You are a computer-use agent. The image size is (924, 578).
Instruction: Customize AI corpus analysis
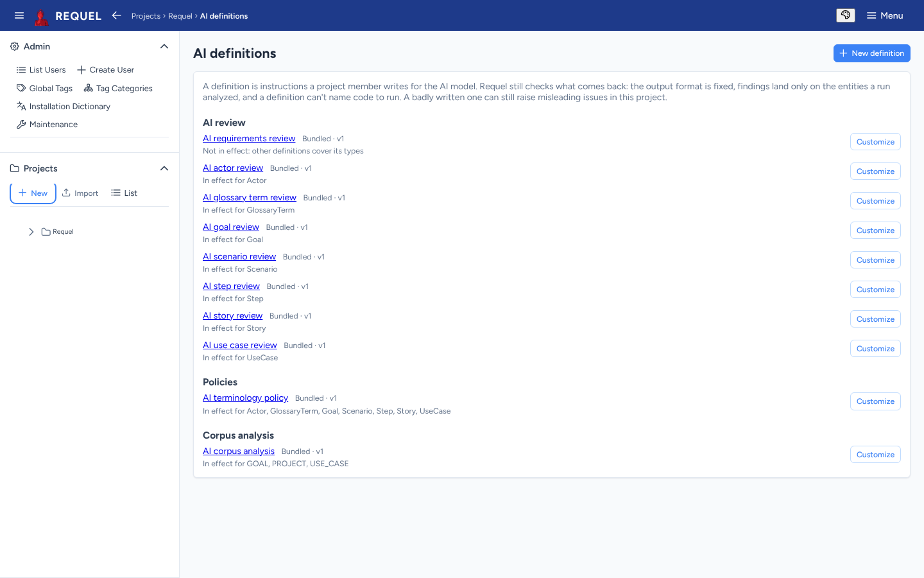(875, 455)
